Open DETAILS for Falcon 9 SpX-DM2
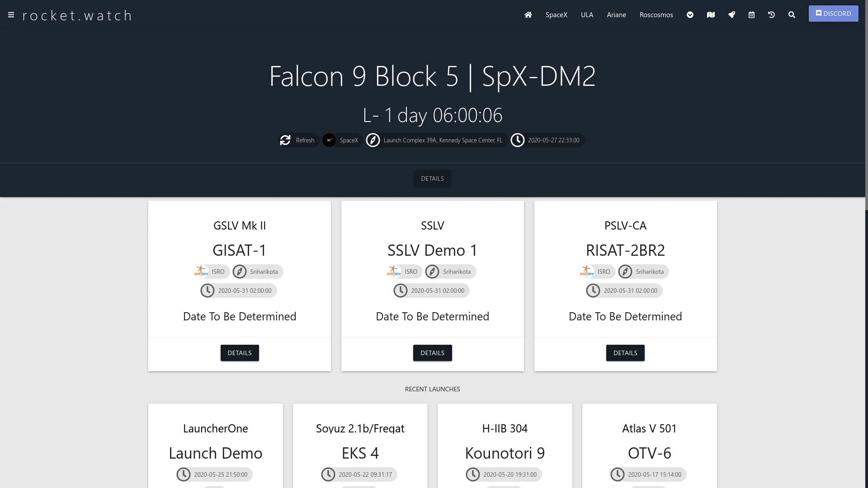 (432, 178)
